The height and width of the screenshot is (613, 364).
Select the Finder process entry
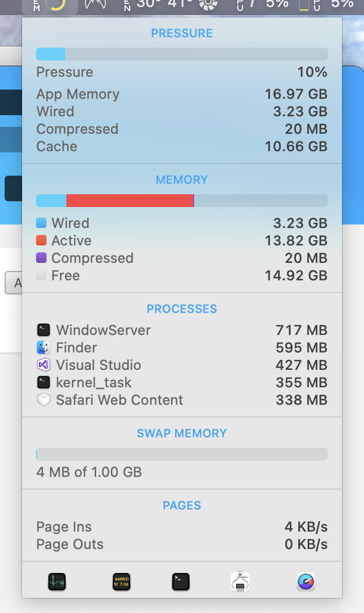[181, 348]
